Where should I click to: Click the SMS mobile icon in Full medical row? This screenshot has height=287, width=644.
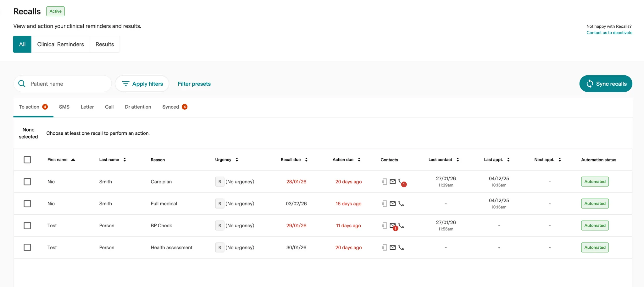[384, 203]
